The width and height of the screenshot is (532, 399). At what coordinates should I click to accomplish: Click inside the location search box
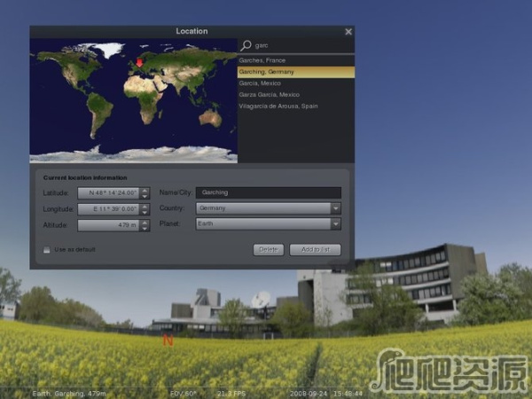pos(301,45)
